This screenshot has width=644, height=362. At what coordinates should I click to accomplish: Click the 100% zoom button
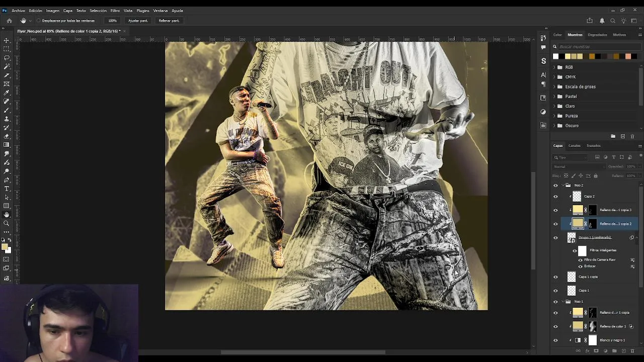pyautogui.click(x=112, y=21)
